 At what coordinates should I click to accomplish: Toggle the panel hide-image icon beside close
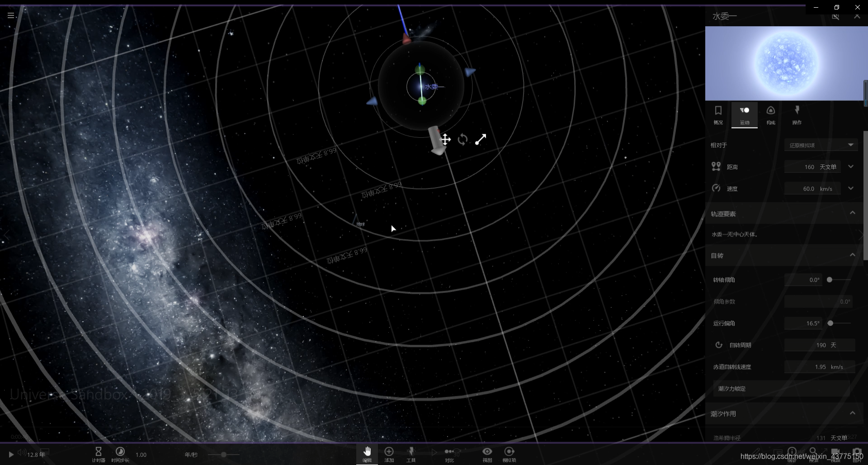tap(835, 16)
